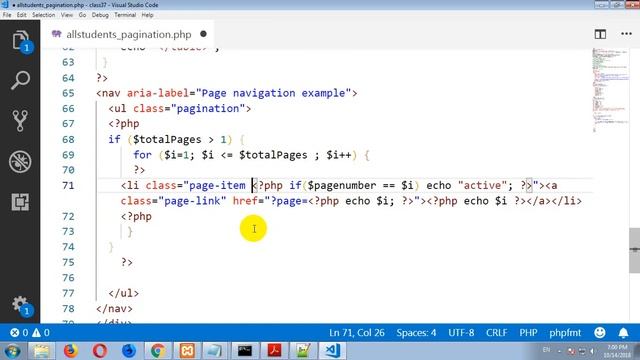Click the $pagenumber variable
Image resolution: width=640 pixels, height=360 pixels.
pyautogui.click(x=342, y=185)
